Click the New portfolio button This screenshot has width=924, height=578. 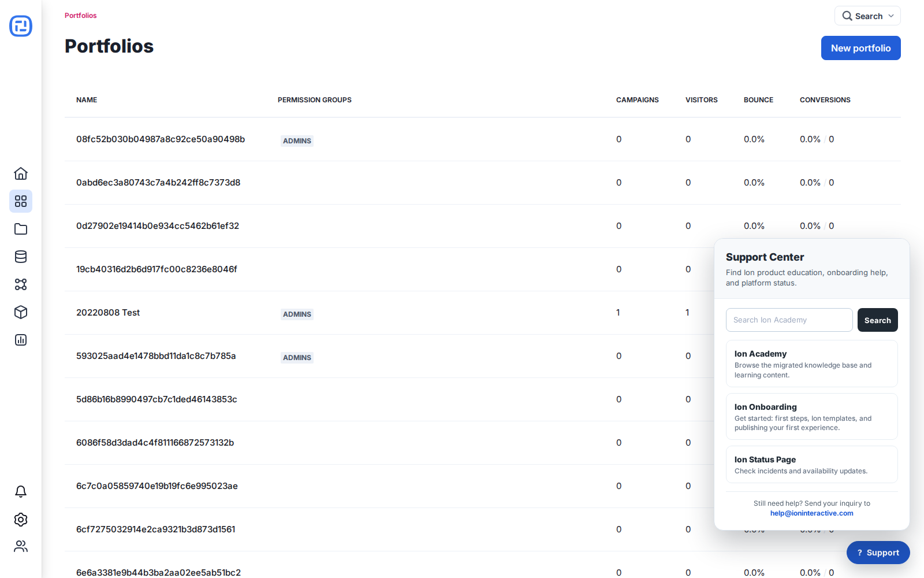860,48
